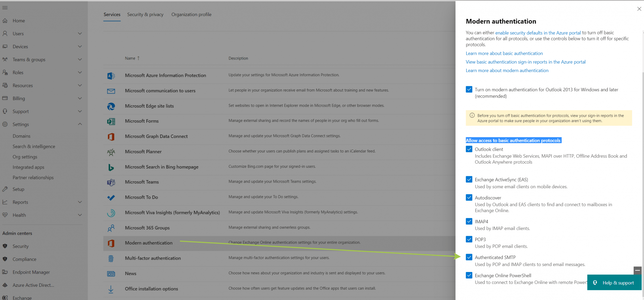
Task: Click the Microsoft To Do checkmark icon
Action: [111, 198]
